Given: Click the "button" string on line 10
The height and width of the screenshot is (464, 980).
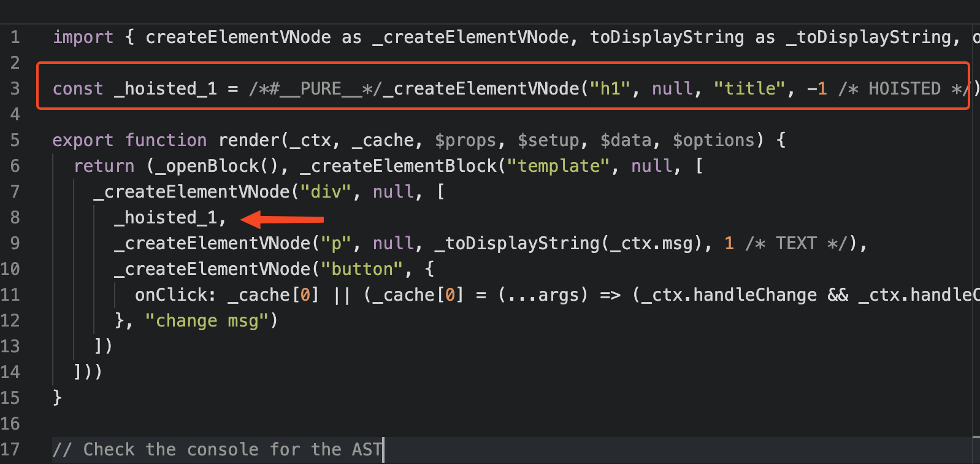Looking at the screenshot, I should [362, 269].
